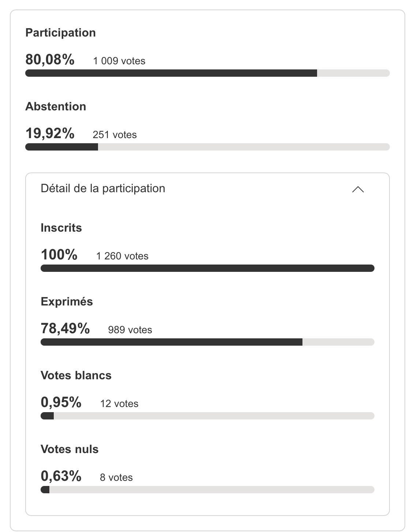Click the 1 009 votes label
414x532 pixels.
click(x=119, y=61)
